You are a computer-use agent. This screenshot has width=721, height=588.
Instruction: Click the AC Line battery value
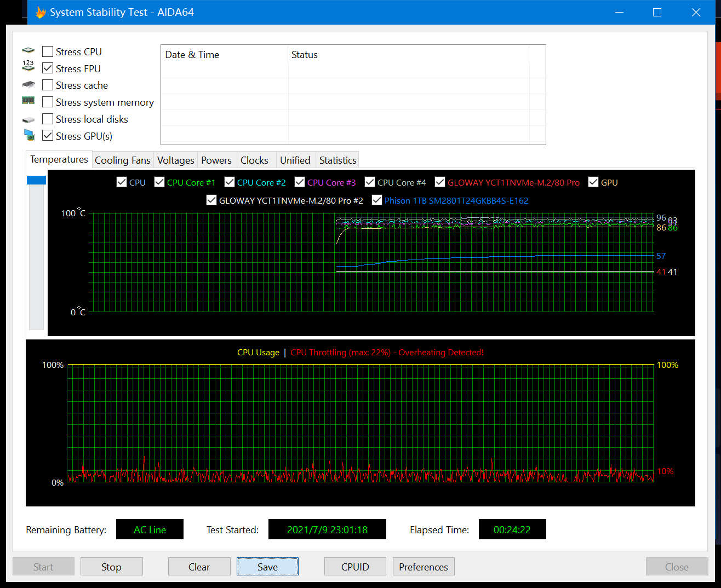point(150,529)
